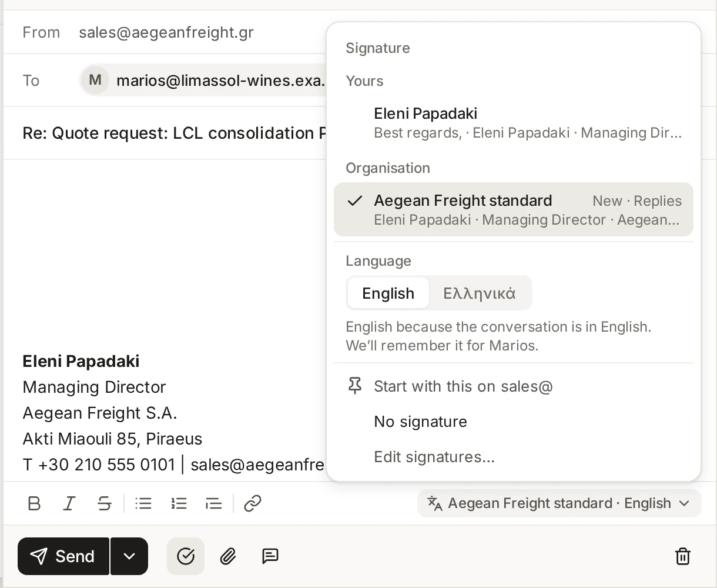
Task: Select the Eleni Papadaki personal signature
Action: pyautogui.click(x=514, y=123)
